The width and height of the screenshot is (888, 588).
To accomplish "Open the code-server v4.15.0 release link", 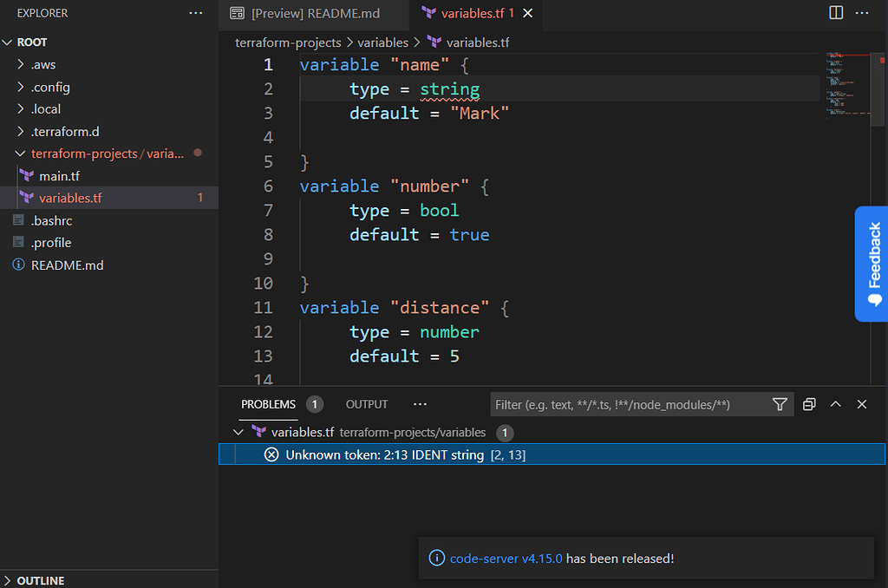I will click(506, 559).
